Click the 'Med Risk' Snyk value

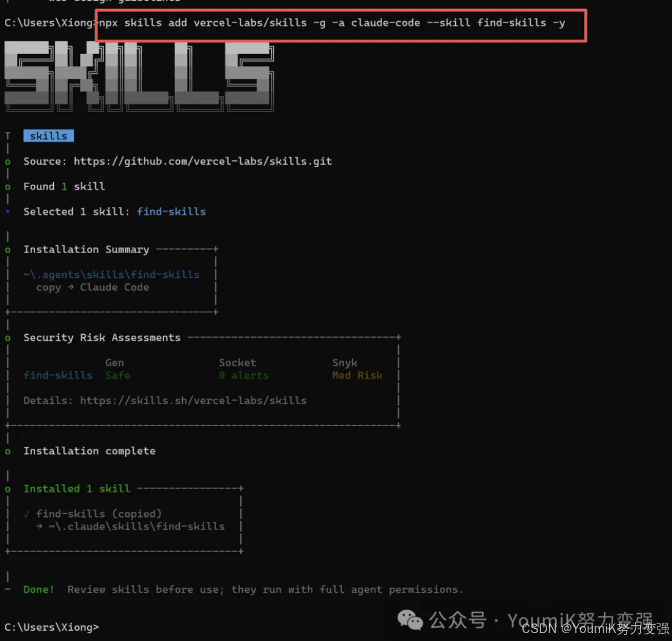click(x=357, y=375)
